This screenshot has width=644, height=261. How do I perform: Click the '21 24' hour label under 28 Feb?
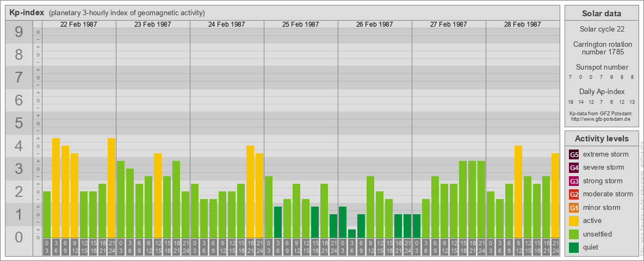[555, 247]
